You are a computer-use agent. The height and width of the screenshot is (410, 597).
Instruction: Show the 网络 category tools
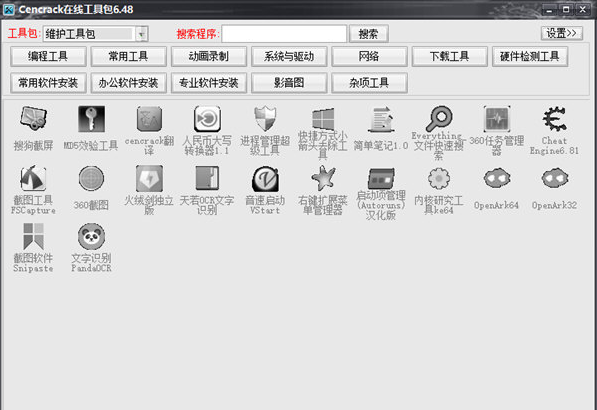pos(369,56)
